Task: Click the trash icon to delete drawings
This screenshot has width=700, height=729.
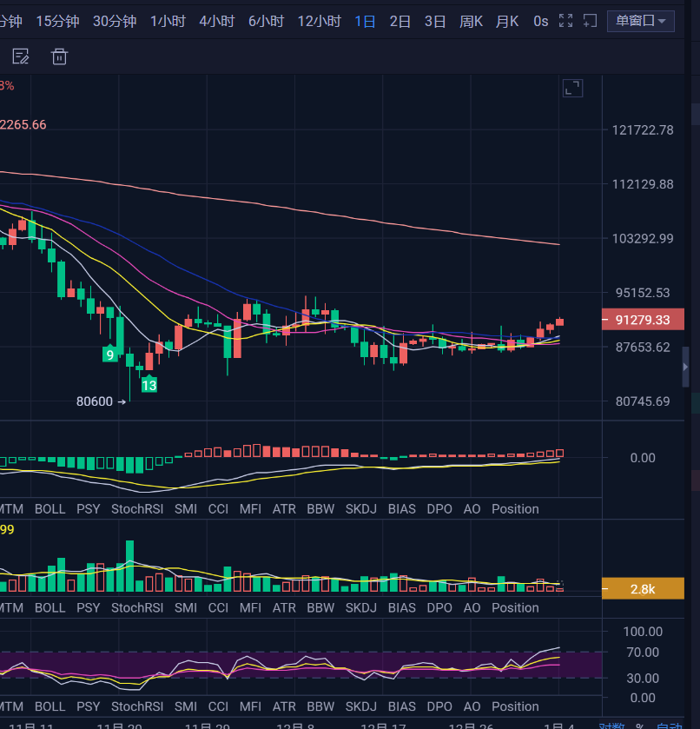Action: [x=59, y=57]
